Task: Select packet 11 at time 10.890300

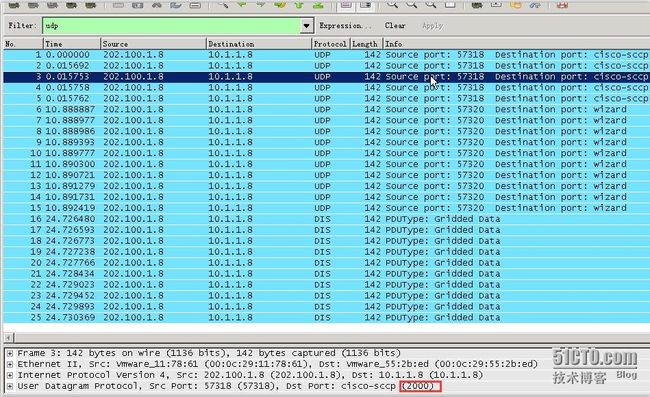Action: point(327,164)
